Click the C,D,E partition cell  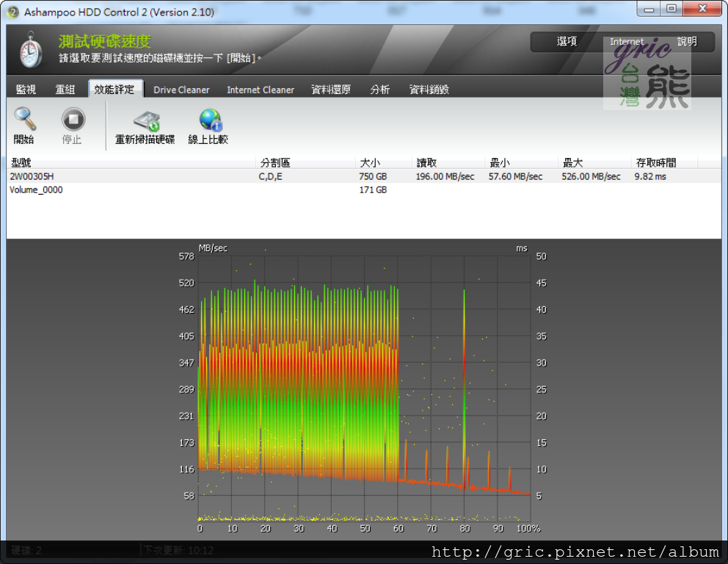(x=270, y=176)
